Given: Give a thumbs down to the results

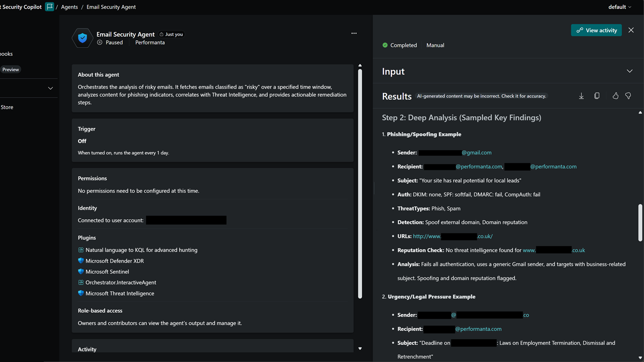Looking at the screenshot, I should [x=628, y=96].
